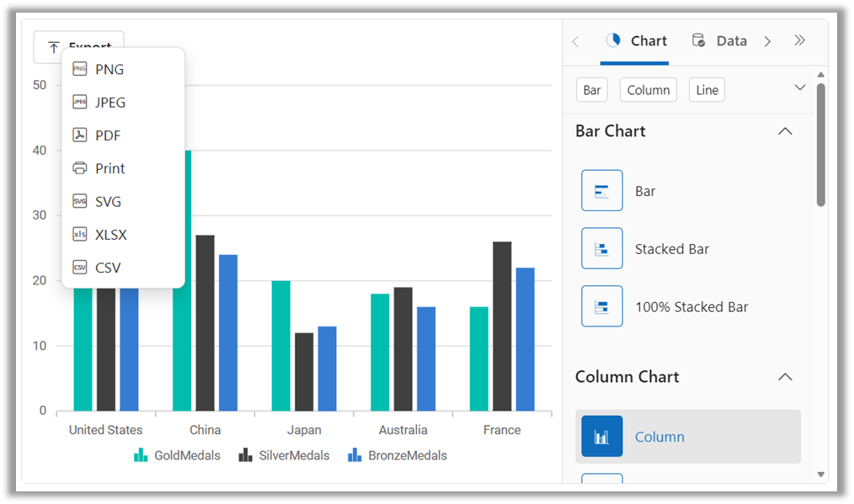Toggle SilverMedals legend icon
This screenshot has height=504, width=854.
pyautogui.click(x=245, y=455)
